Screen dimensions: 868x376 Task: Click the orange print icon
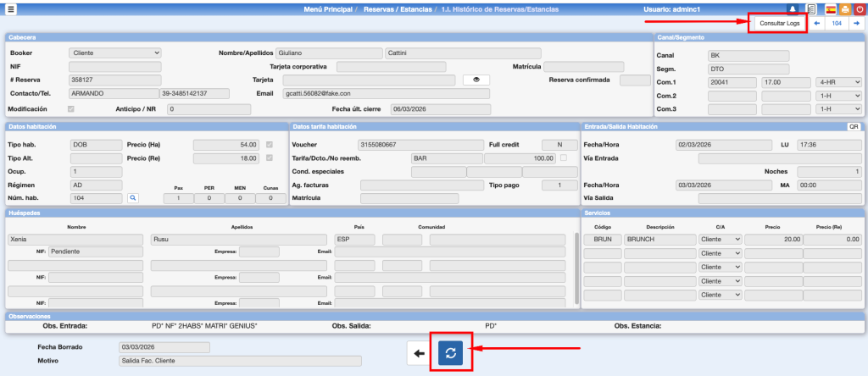(843, 9)
